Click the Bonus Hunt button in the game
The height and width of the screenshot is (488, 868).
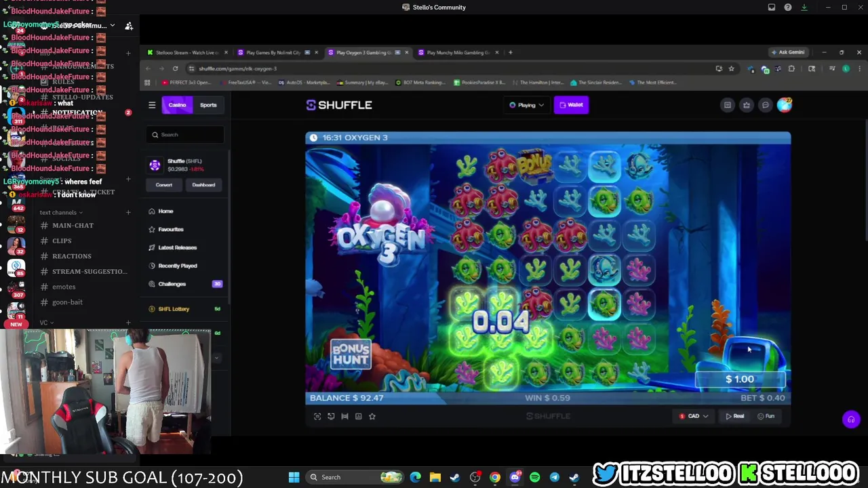351,354
